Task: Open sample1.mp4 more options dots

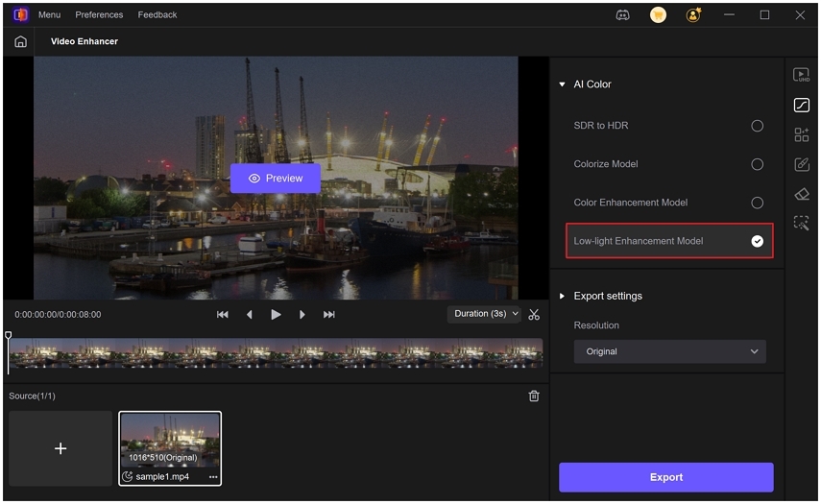Action: (213, 477)
